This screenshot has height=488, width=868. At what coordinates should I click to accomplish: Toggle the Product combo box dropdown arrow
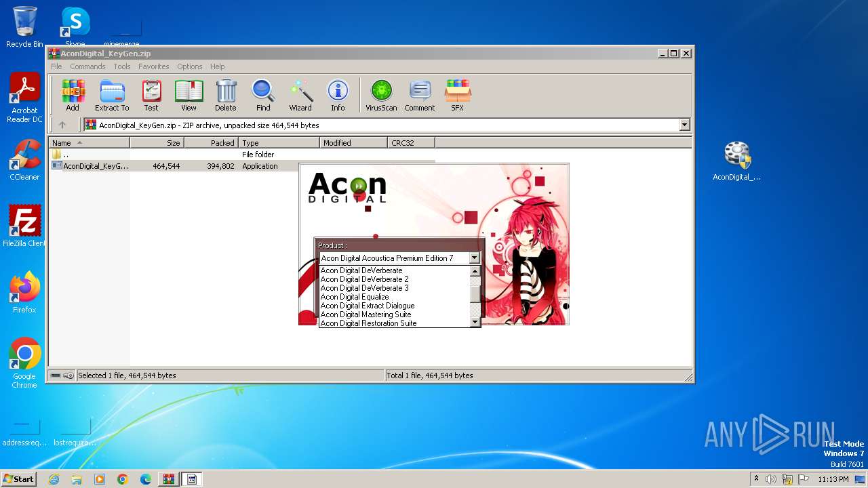click(474, 258)
